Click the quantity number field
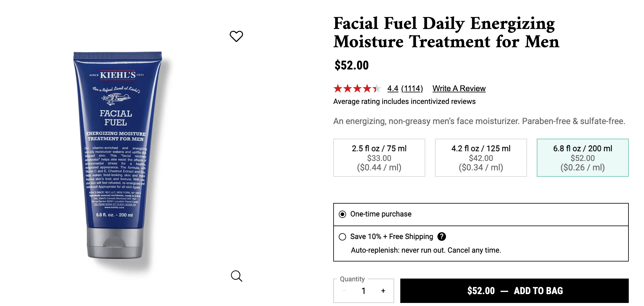This screenshot has height=306, width=644. (x=363, y=291)
